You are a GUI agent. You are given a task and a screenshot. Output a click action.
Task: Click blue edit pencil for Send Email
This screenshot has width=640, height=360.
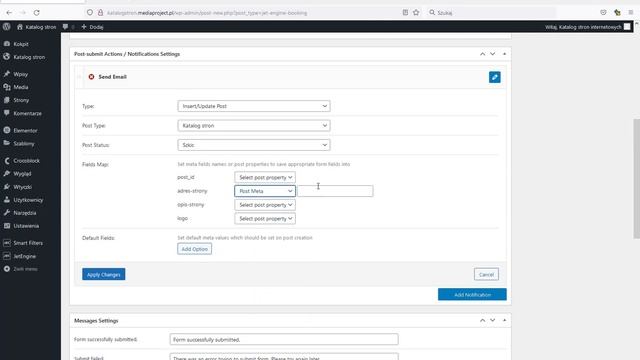495,77
